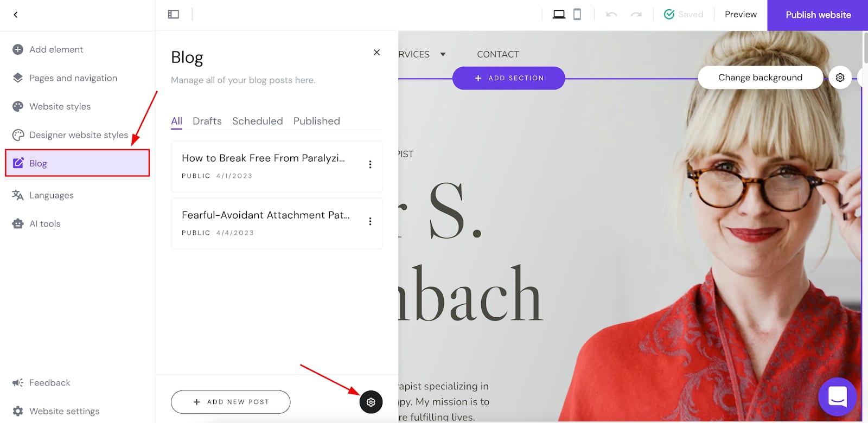Click the redo arrow icon

point(636,15)
